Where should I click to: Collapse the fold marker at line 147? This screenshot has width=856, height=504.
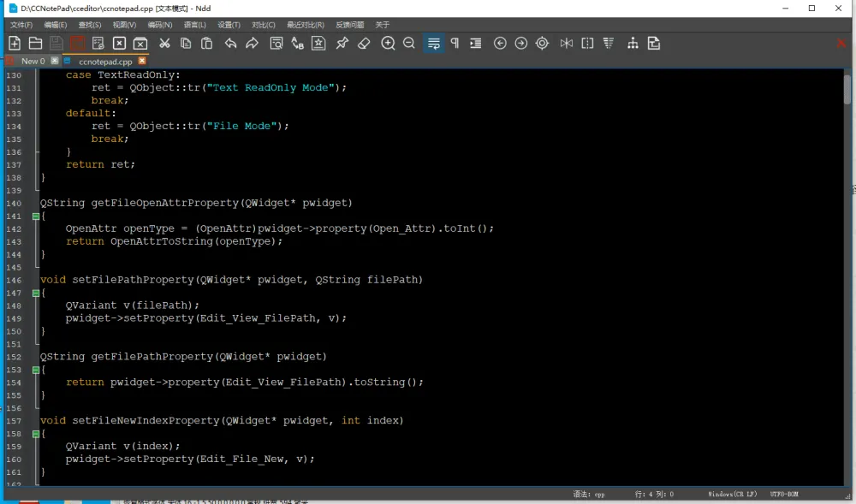35,293
